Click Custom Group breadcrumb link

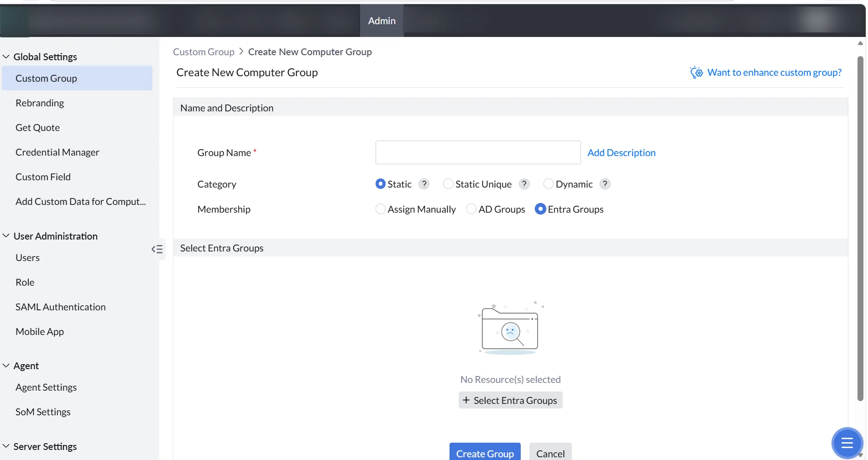204,52
